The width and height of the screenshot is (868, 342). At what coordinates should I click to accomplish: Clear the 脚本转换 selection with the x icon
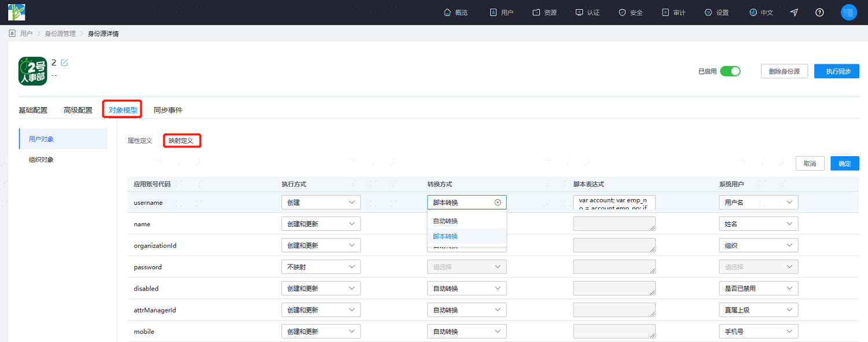point(498,203)
